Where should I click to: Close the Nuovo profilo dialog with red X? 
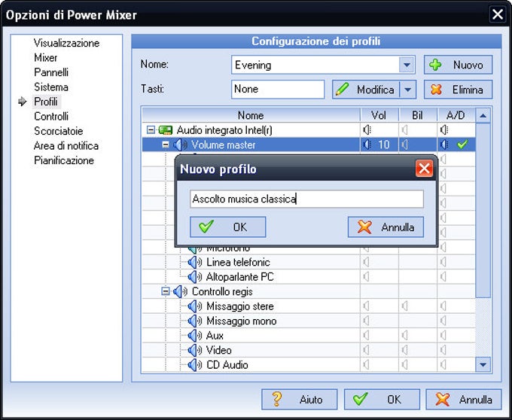pyautogui.click(x=424, y=169)
